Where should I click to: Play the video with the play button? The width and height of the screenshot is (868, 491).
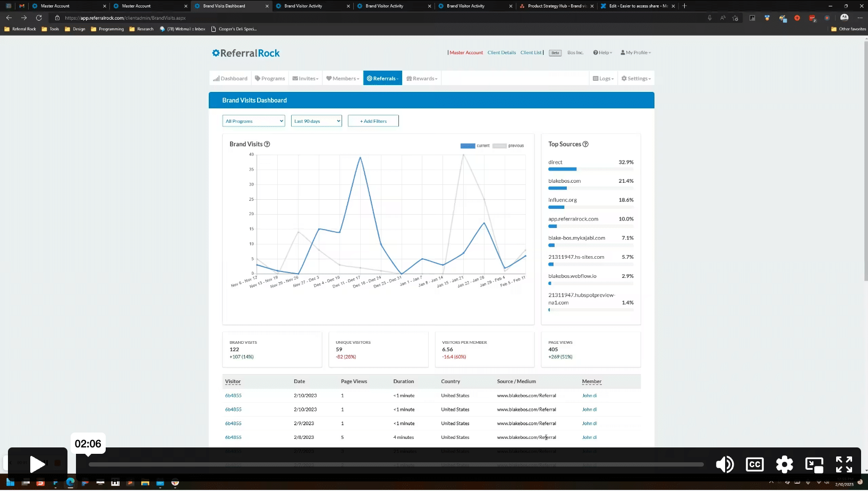pyautogui.click(x=37, y=464)
